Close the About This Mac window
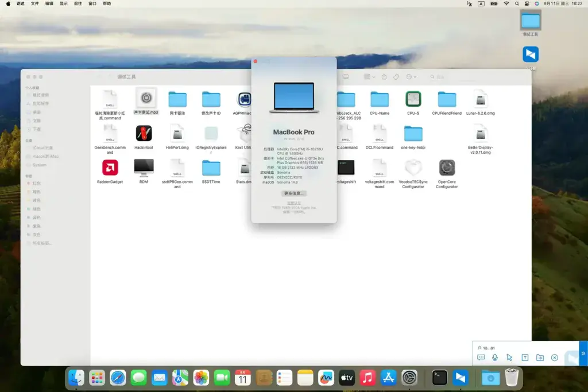588x392 pixels. pos(256,61)
